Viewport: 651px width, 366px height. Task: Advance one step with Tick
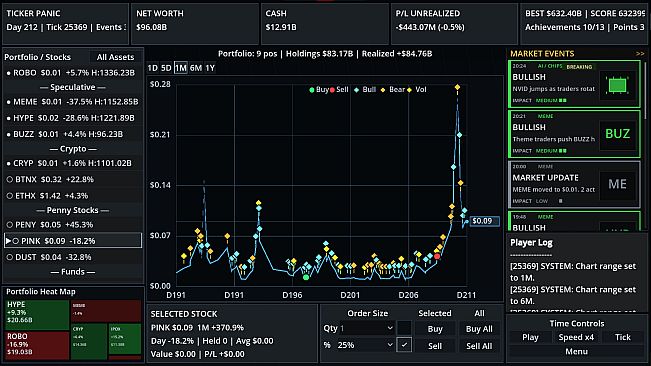623,337
